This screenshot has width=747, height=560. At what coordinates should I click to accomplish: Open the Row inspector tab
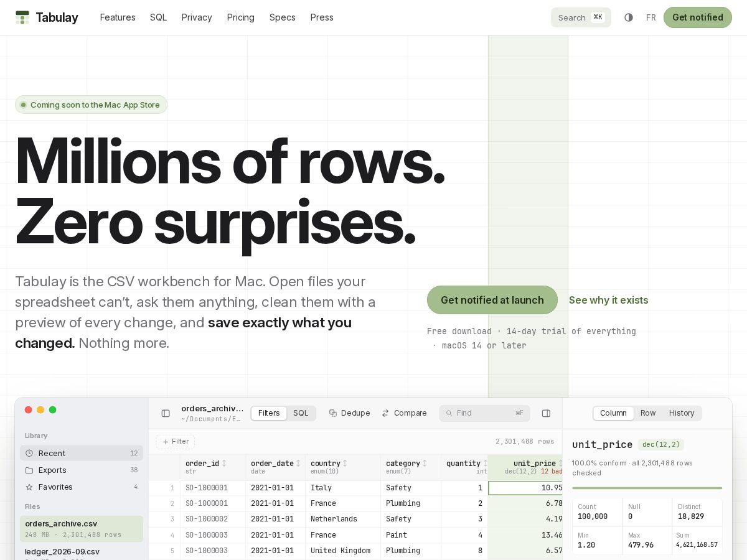[648, 413]
